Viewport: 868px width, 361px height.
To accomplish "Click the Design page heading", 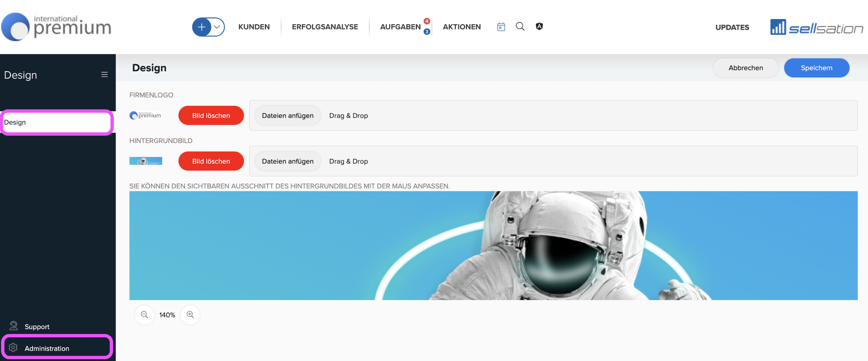I will (x=149, y=68).
